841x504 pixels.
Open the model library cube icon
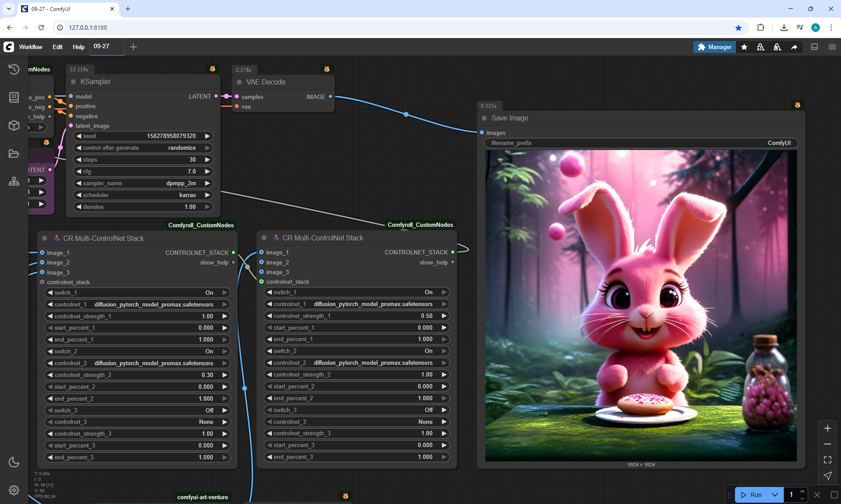14,126
